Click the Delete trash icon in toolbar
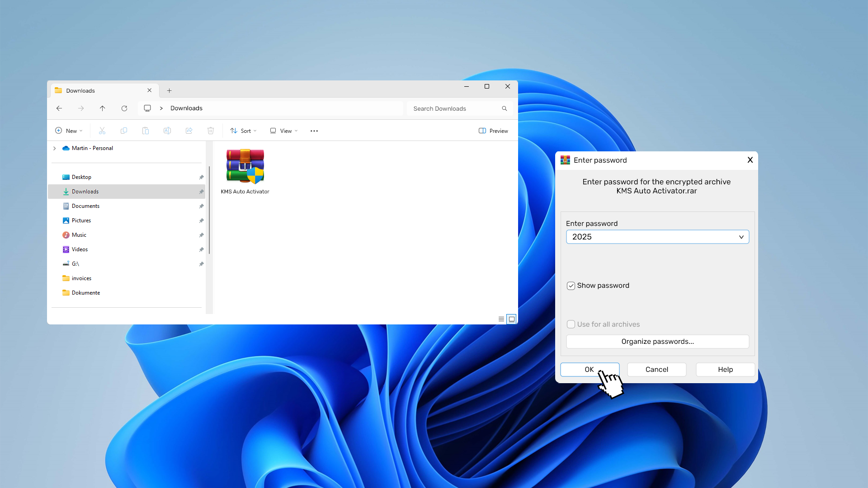 [211, 131]
